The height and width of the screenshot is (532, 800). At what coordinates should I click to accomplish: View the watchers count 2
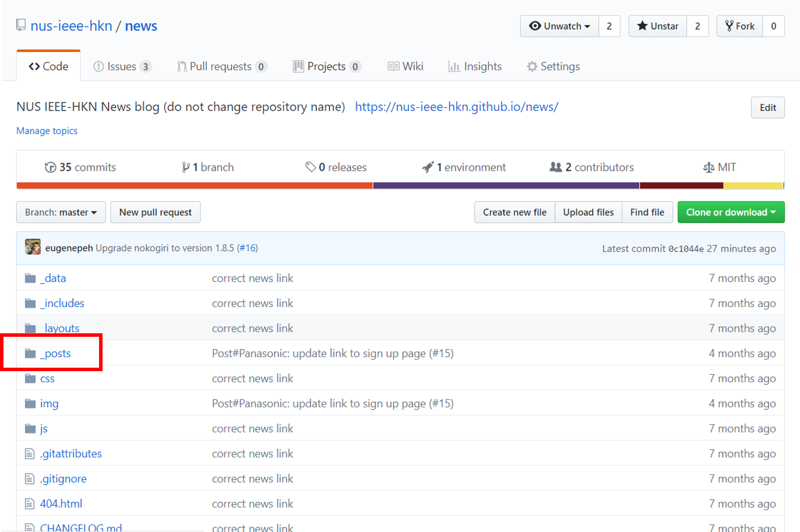(x=609, y=26)
